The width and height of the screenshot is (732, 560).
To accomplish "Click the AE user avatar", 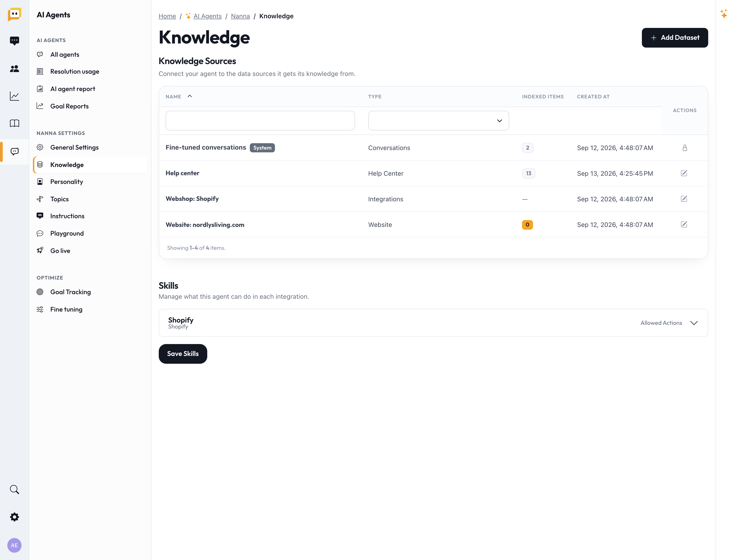I will click(x=14, y=545).
